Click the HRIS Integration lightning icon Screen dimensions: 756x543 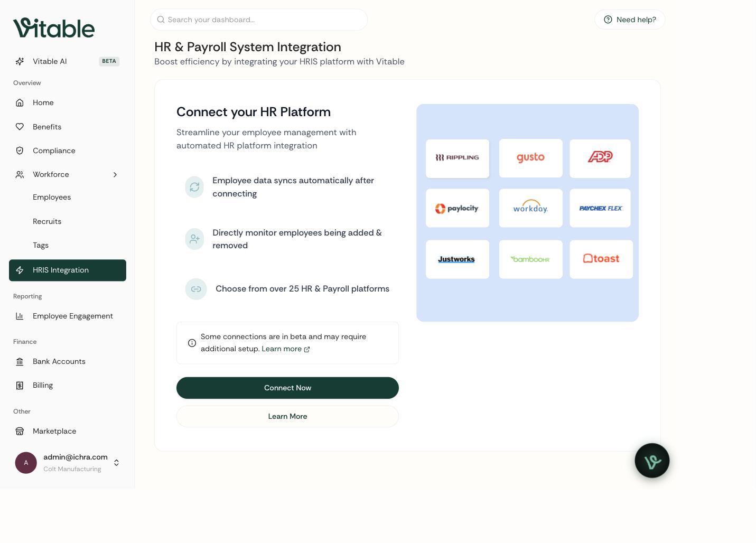pyautogui.click(x=20, y=270)
